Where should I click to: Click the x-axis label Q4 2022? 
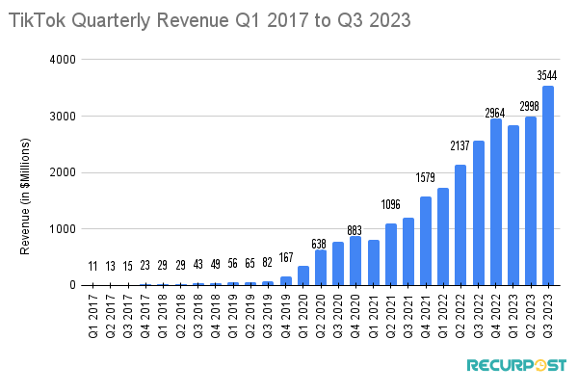point(496,316)
